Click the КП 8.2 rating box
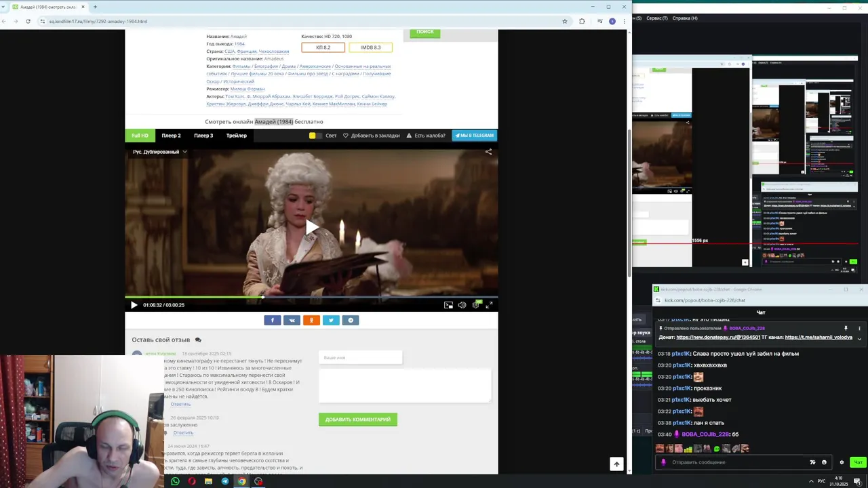 (x=323, y=47)
